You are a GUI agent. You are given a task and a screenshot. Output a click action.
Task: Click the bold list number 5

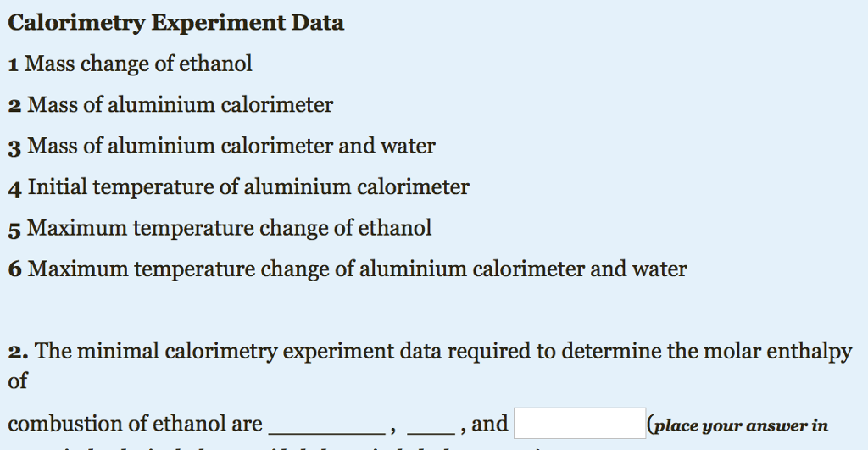(x=15, y=229)
